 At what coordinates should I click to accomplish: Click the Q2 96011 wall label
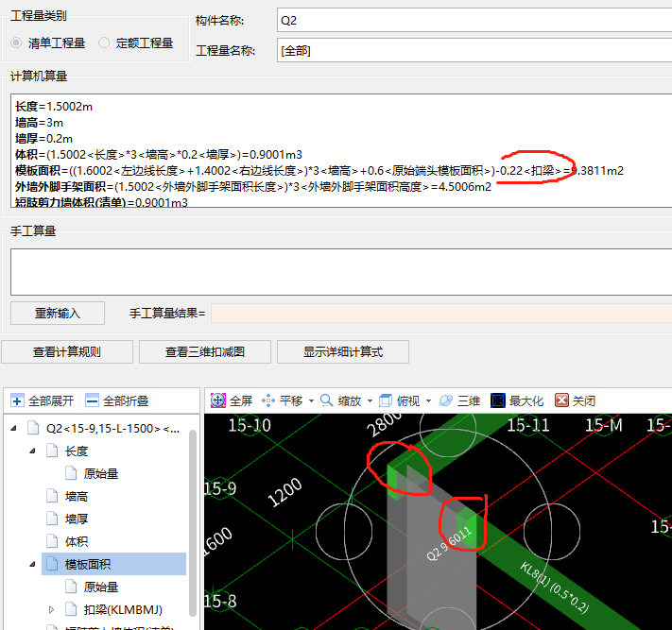coord(449,543)
